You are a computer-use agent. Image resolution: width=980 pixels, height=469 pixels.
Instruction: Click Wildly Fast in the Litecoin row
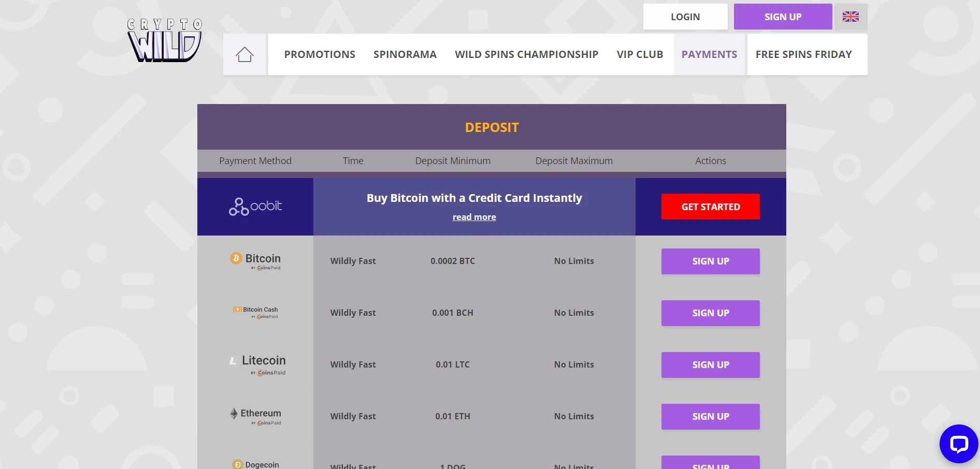coord(353,364)
